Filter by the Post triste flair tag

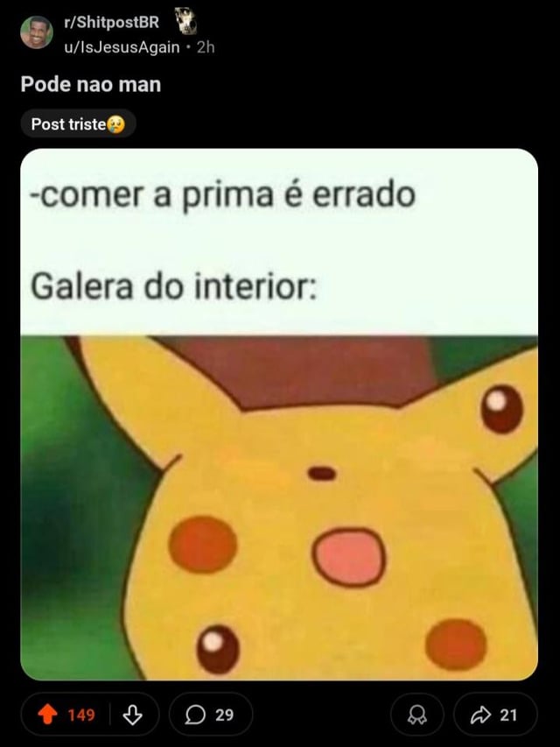(x=78, y=124)
